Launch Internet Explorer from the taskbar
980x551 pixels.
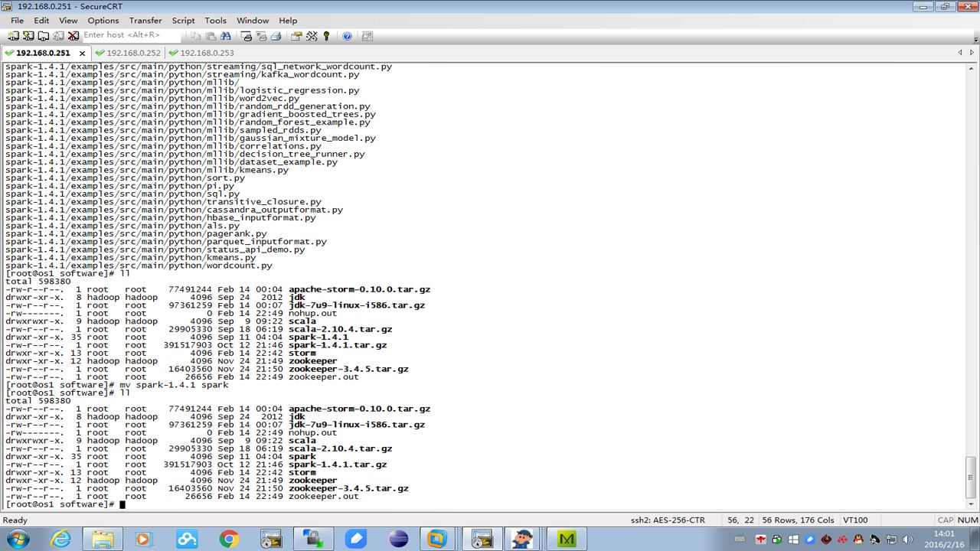[60, 539]
